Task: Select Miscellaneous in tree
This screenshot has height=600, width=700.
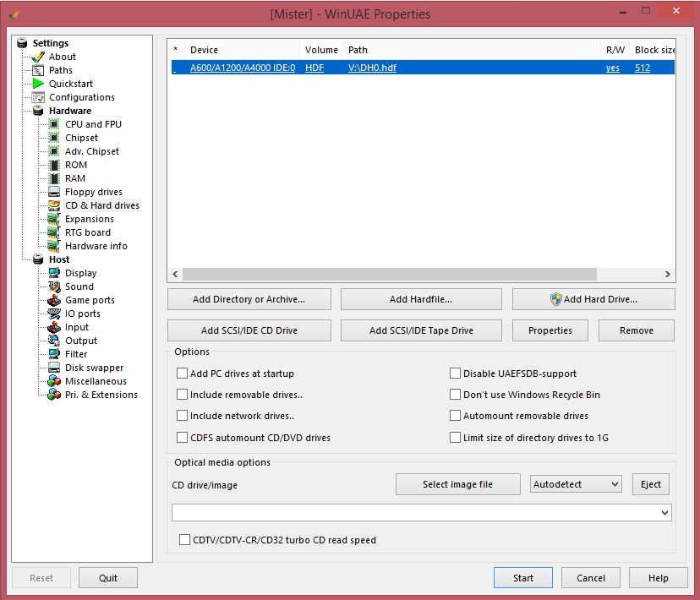Action: point(96,381)
